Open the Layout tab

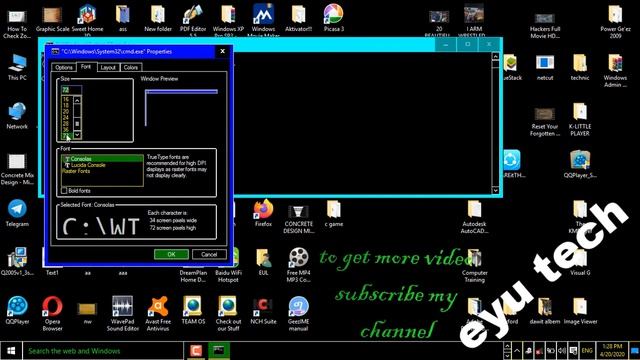108,67
